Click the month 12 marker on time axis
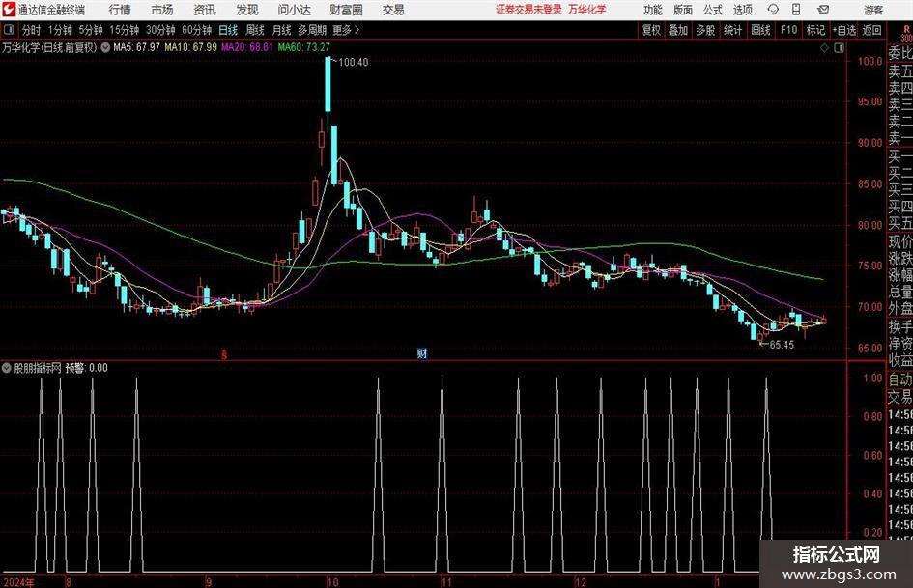The width and height of the screenshot is (913, 588). (x=581, y=582)
